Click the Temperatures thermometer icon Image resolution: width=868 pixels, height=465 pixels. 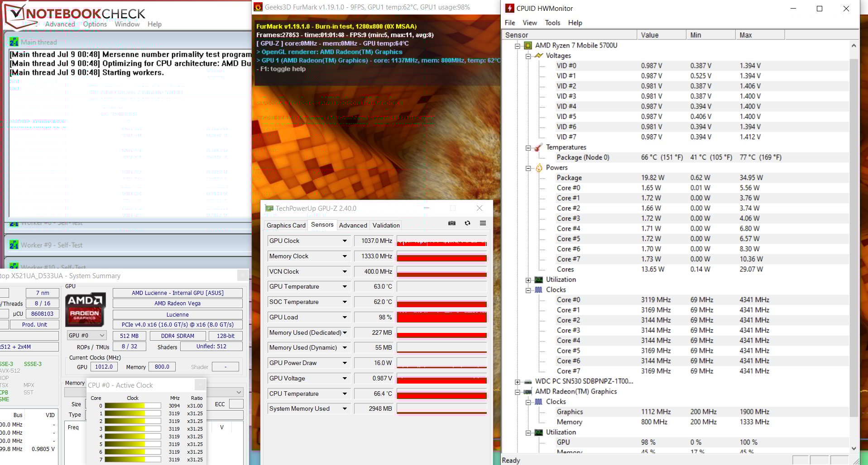click(x=538, y=147)
